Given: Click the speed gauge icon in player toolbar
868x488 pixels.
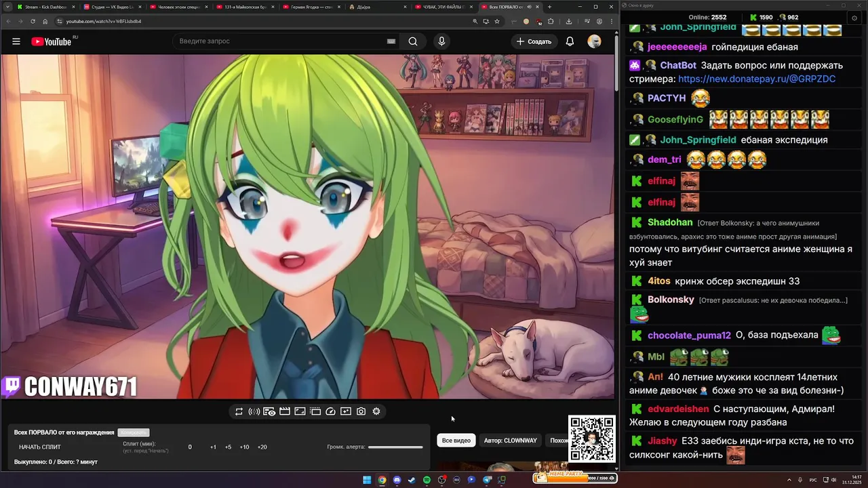Looking at the screenshot, I should click(x=330, y=411).
